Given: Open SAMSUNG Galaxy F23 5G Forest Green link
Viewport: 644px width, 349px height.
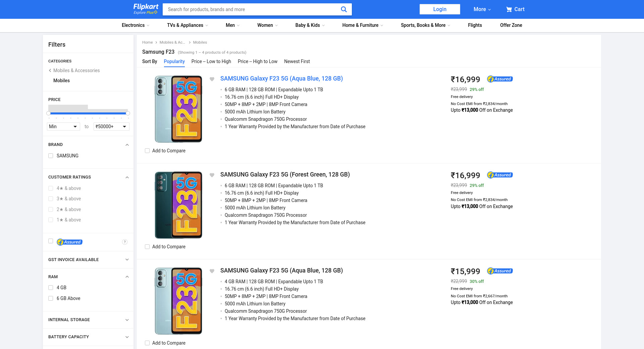Looking at the screenshot, I should pos(285,174).
